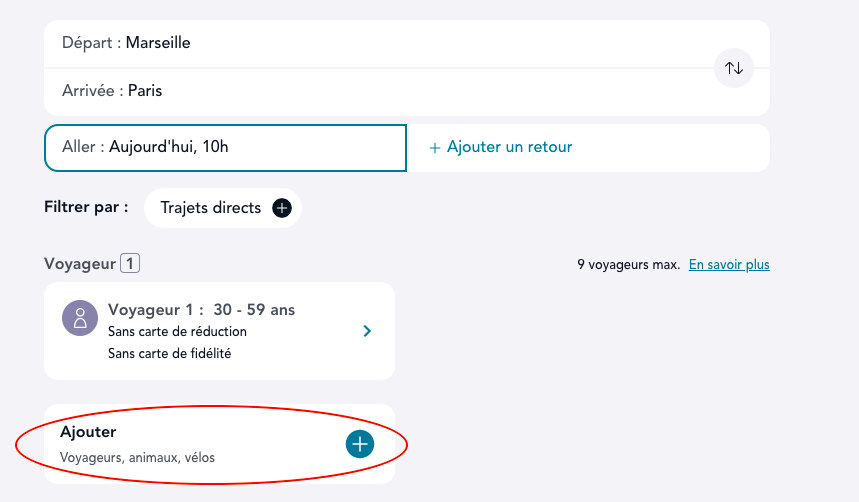
Task: Click the Filtrer par label
Action: coord(87,207)
